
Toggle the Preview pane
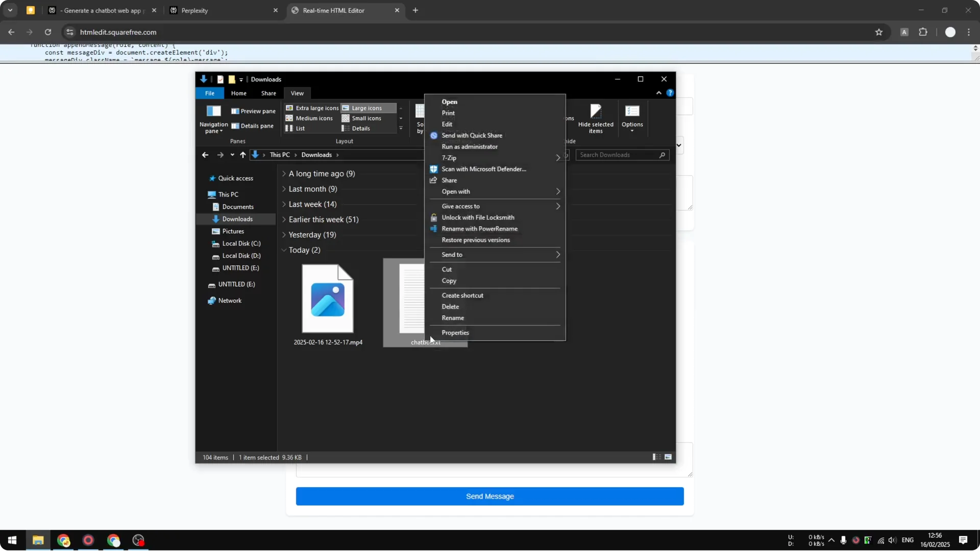(253, 111)
